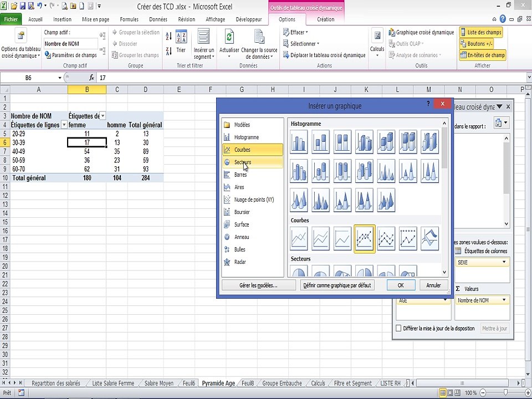Click Insérer un segment icon
The height and width of the screenshot is (399, 532).
pos(203,37)
